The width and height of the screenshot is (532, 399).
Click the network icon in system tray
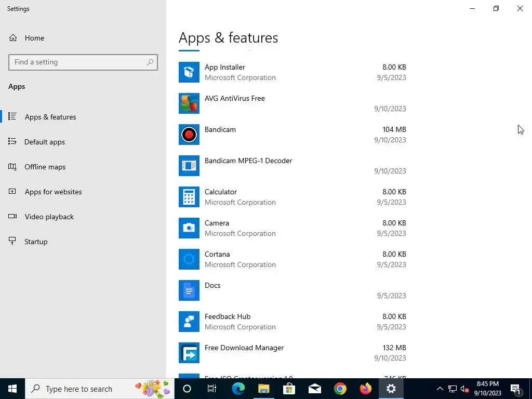pos(453,389)
